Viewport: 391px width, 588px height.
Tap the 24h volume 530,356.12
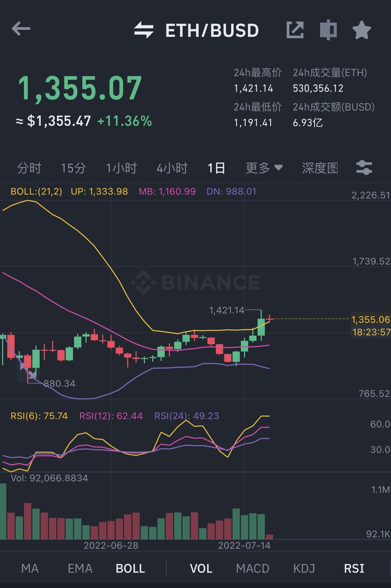(x=318, y=89)
